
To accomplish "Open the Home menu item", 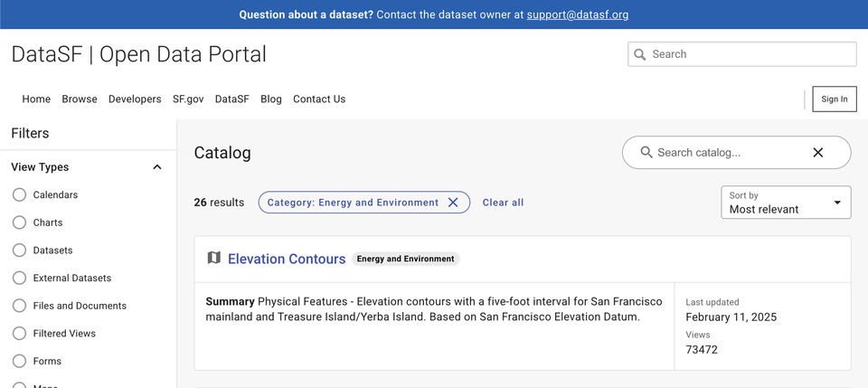I will pyautogui.click(x=36, y=99).
